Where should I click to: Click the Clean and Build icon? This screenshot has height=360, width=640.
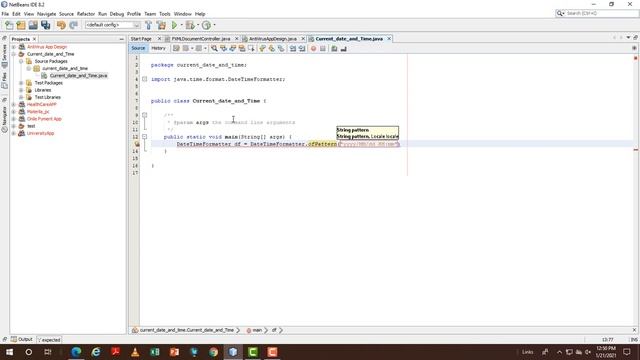point(161,25)
